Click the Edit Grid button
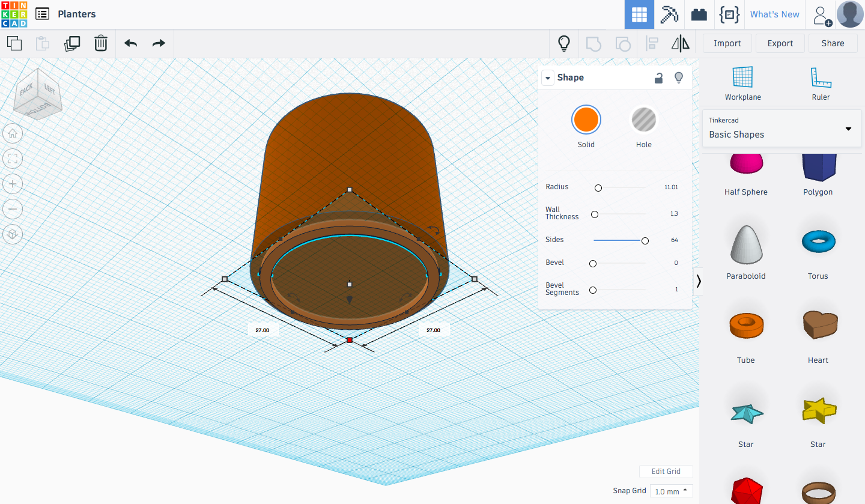The width and height of the screenshot is (865, 504). (666, 472)
